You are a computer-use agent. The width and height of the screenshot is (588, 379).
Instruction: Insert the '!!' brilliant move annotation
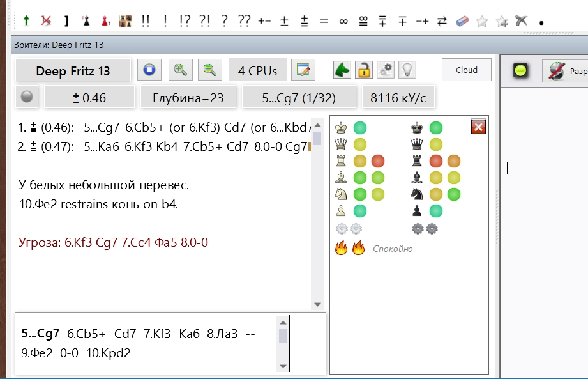coord(146,20)
